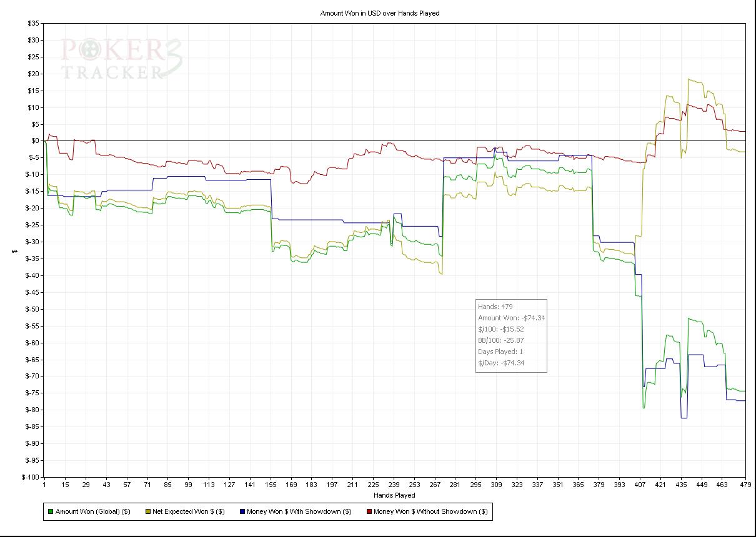This screenshot has width=756, height=537.
Task: Select 'Money Won $ Without Showdown ($)' legend label
Action: [430, 511]
